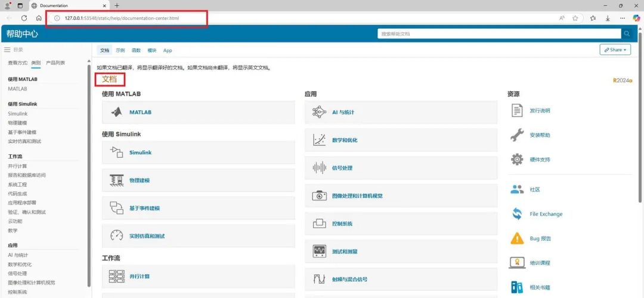
Task: Close the Documentation browser tab
Action: [104, 6]
